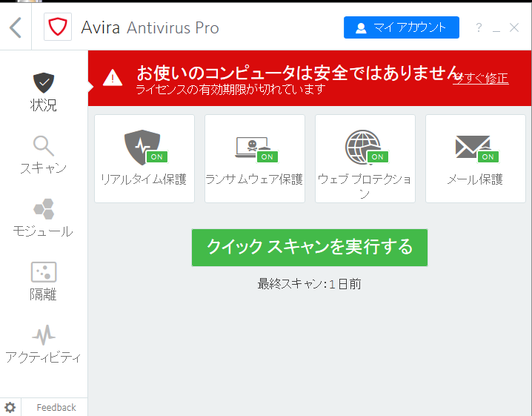Click the 最終スキャン: 1 日前 text

coord(309,284)
